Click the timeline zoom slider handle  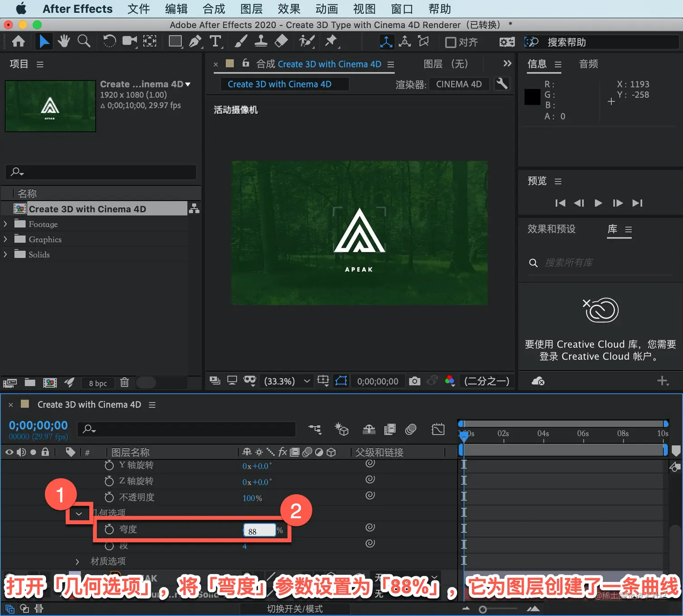click(x=482, y=610)
